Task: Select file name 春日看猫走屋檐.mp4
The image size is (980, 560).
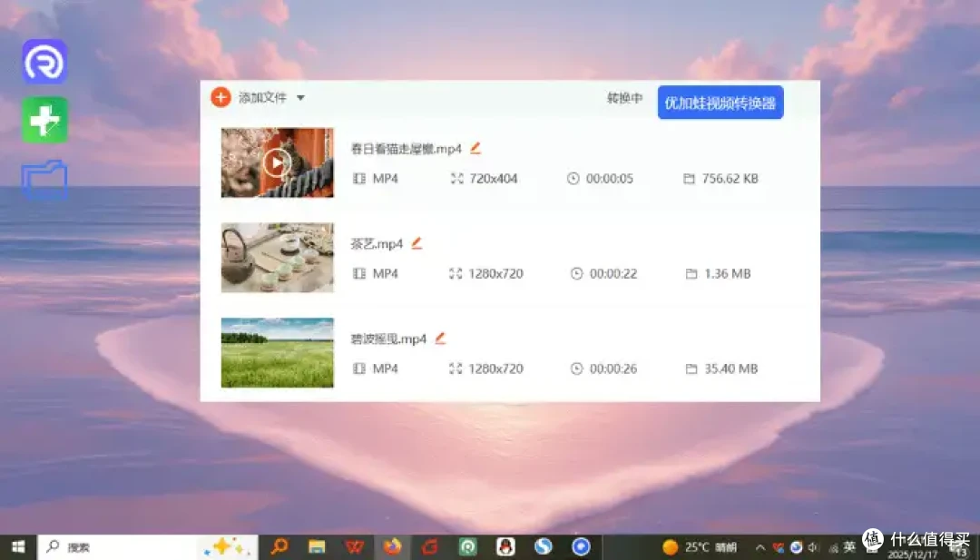Action: click(407, 149)
